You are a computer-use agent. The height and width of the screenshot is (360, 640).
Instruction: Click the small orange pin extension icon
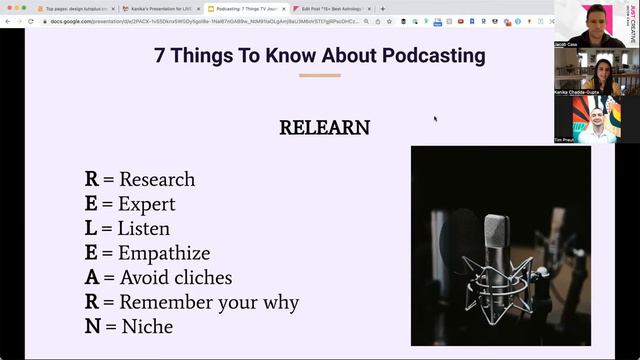point(529,21)
